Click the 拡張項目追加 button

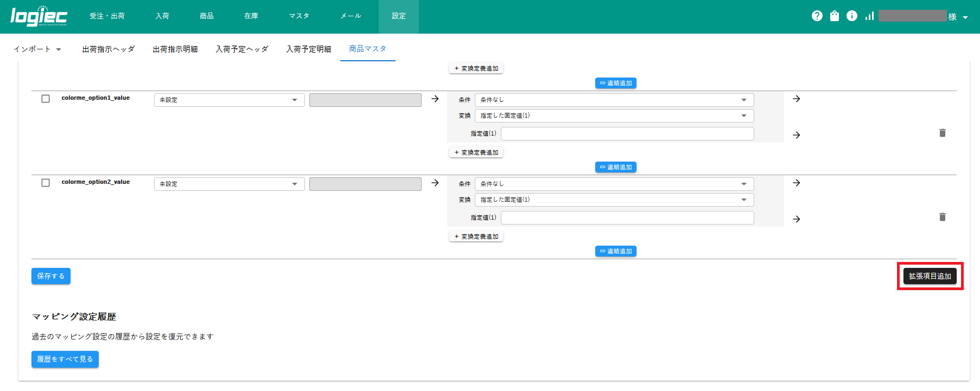[x=930, y=276]
